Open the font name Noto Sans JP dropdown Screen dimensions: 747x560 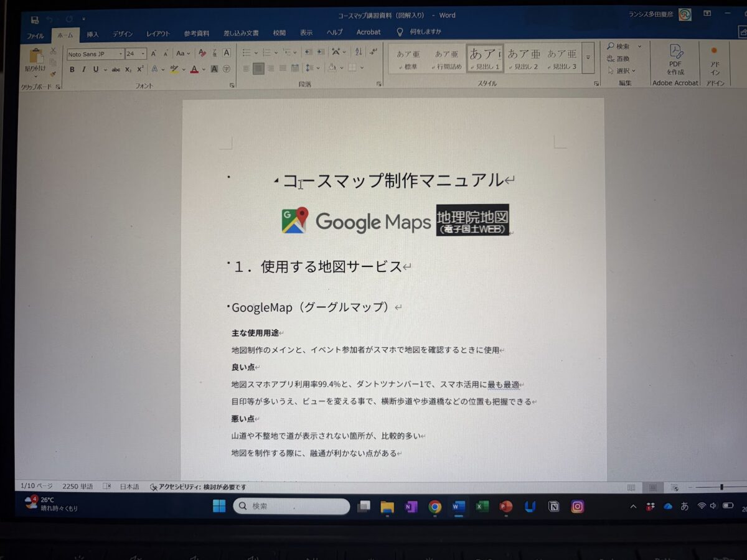click(121, 54)
